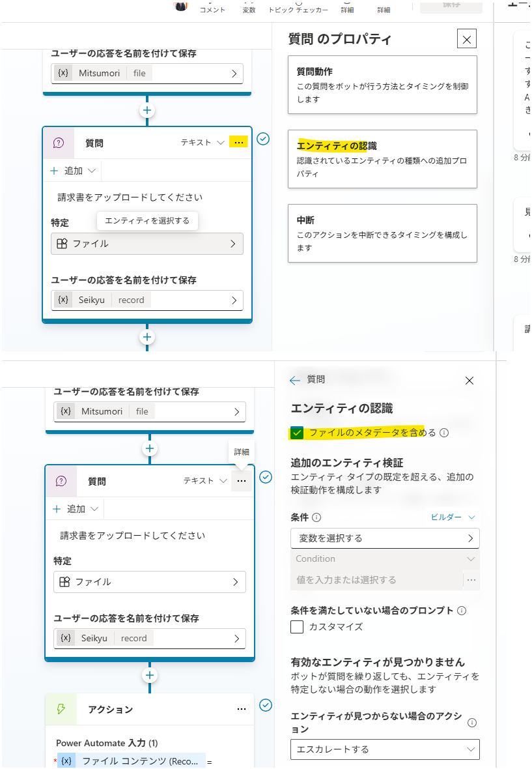This screenshot has width=532, height=769.
Task: Add node between 質問 node and アクション node
Action: 149,675
